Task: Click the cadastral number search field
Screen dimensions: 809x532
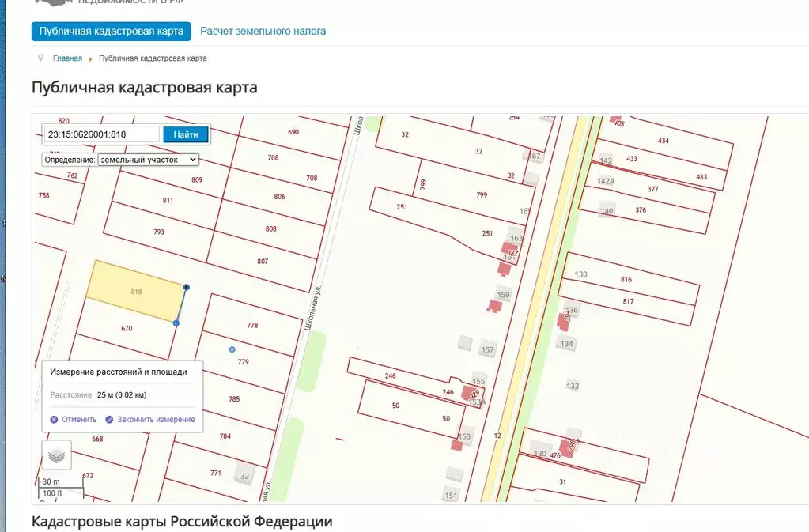Action: click(x=101, y=134)
